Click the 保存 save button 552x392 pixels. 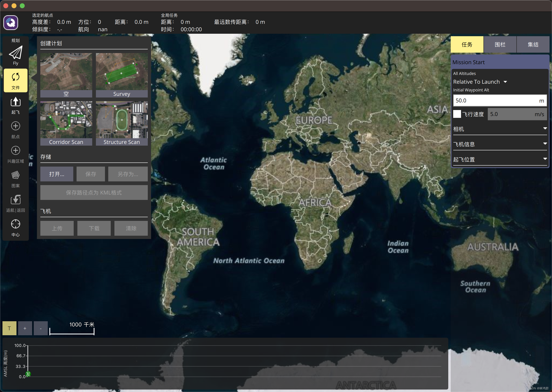tap(91, 174)
